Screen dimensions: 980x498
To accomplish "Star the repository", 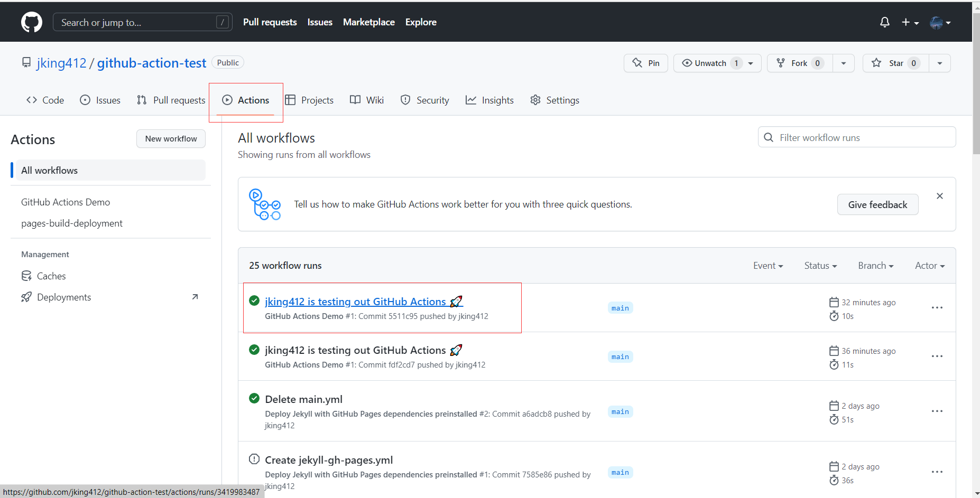I will tap(895, 63).
